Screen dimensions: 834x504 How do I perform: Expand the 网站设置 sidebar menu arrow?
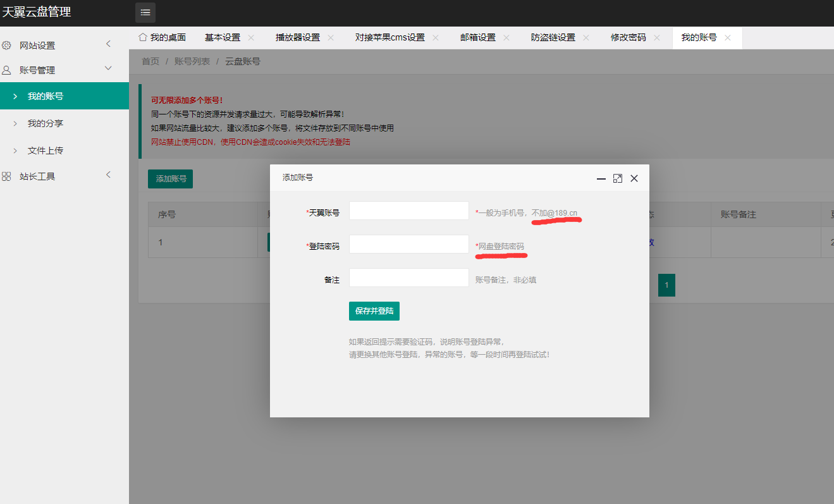108,44
